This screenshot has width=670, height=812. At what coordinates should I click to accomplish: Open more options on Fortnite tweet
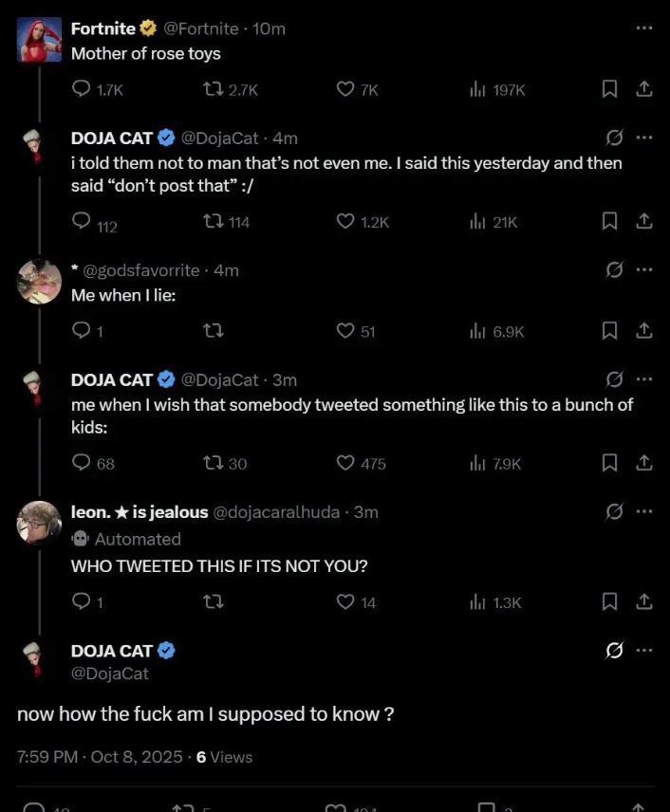point(644,28)
